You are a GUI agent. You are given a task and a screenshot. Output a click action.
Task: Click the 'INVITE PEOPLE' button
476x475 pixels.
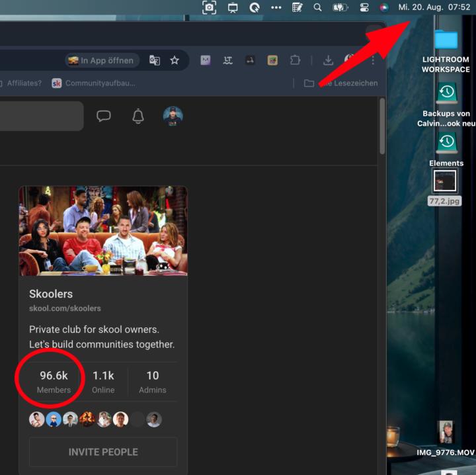pos(103,452)
